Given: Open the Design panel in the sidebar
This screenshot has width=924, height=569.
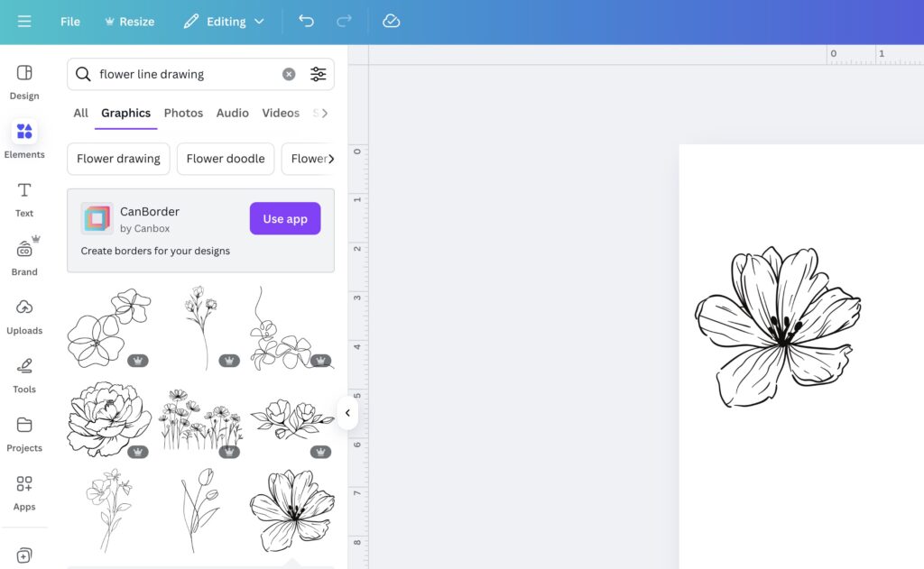Looking at the screenshot, I should tap(24, 81).
